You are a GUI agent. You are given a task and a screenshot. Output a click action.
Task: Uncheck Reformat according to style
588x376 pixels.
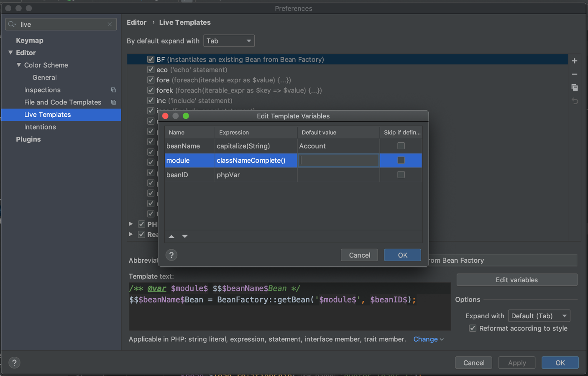pyautogui.click(x=473, y=328)
